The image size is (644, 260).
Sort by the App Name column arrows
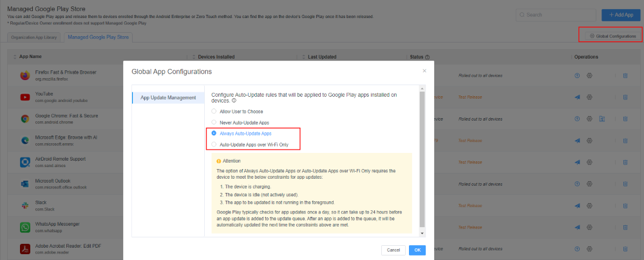(x=15, y=57)
